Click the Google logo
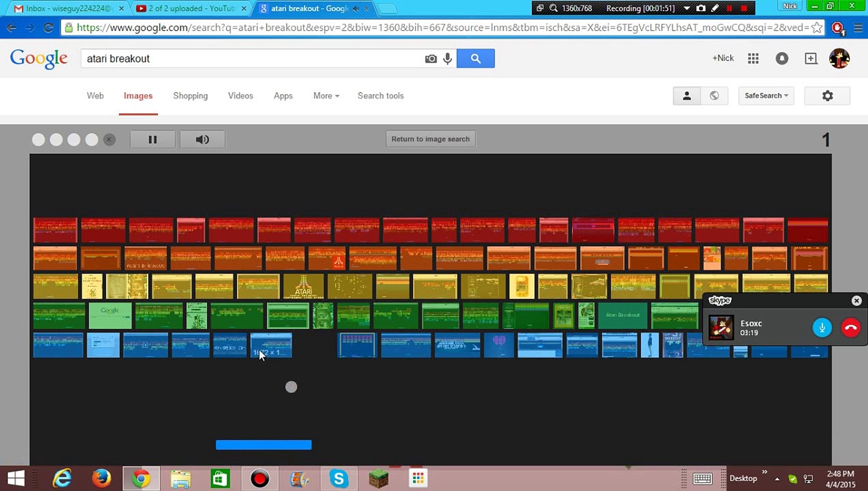 39,59
